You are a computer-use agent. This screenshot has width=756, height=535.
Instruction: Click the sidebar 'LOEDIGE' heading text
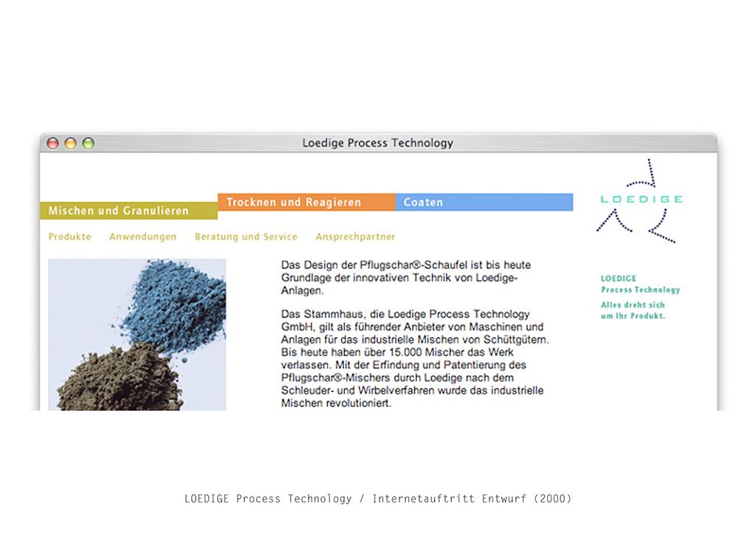[x=619, y=279]
